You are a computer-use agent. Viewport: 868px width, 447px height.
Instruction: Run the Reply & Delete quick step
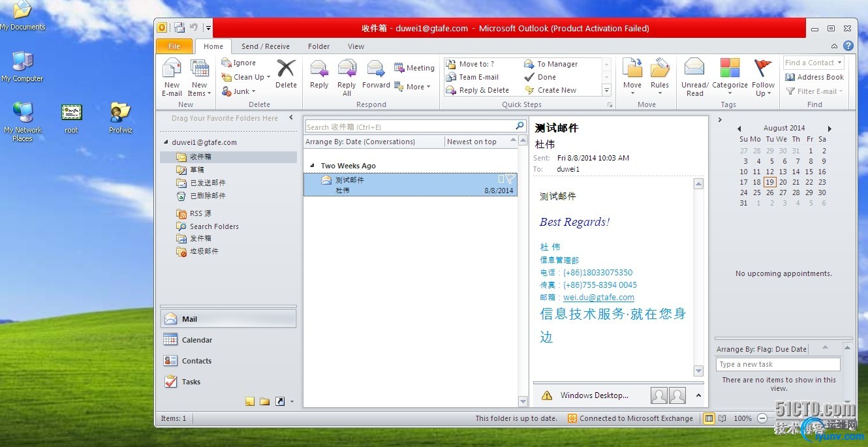(x=477, y=90)
